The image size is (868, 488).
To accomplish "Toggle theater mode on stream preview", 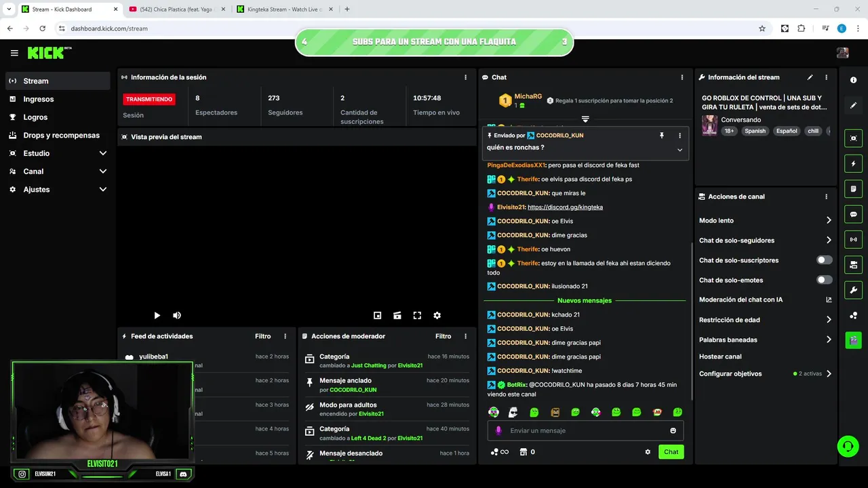I will click(397, 315).
